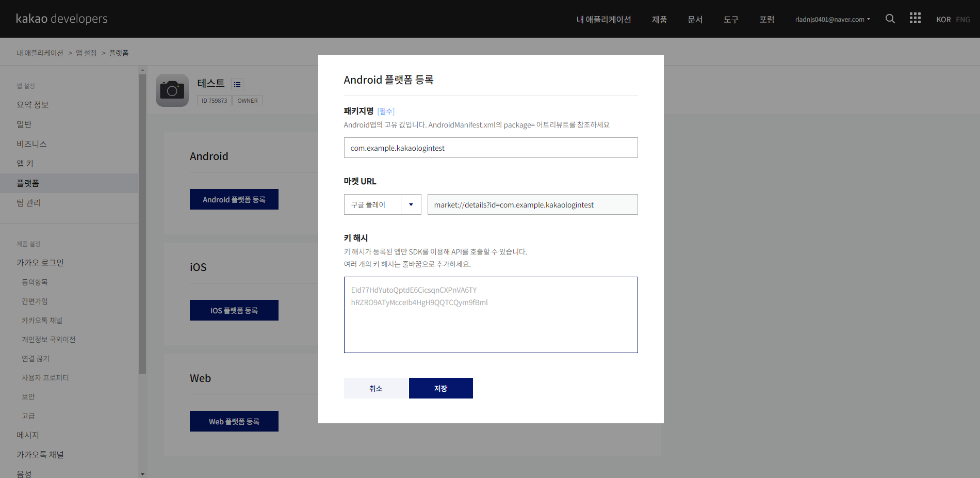Click the iOS 플랫폼 등록 button
The width and height of the screenshot is (980, 478).
point(234,310)
